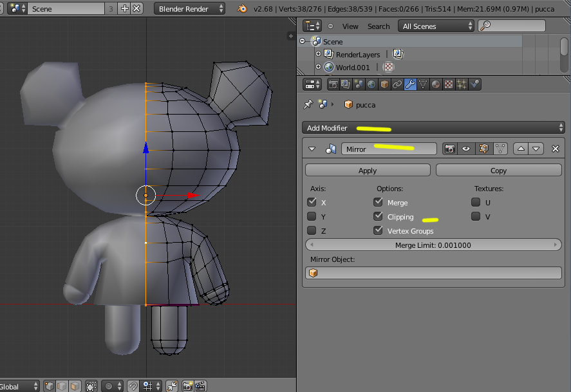Screen dimensions: 571x392
Task: Enable the U textures checkbox
Action: 476,203
